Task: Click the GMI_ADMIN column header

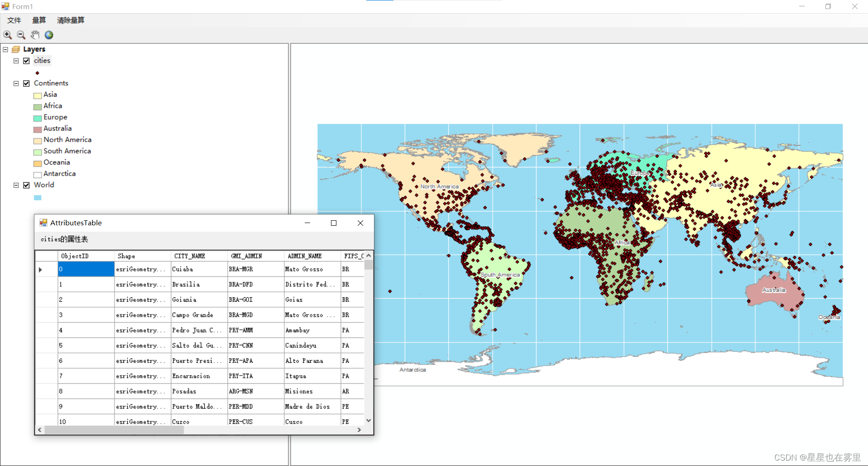Action: pyautogui.click(x=256, y=256)
